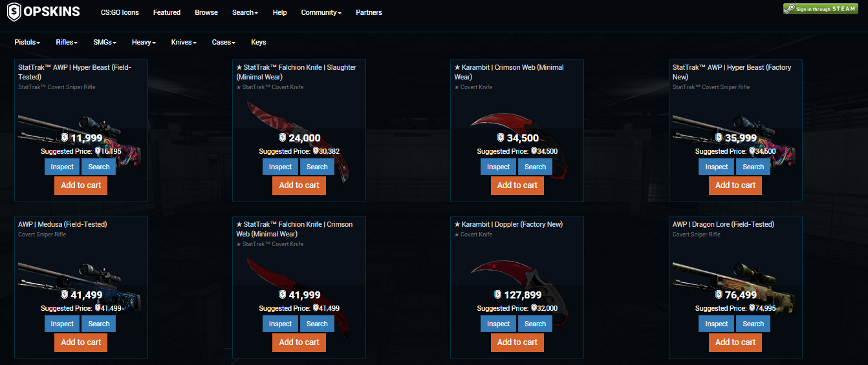Add AWP Medusa to cart
The image size is (868, 365).
coord(81,342)
